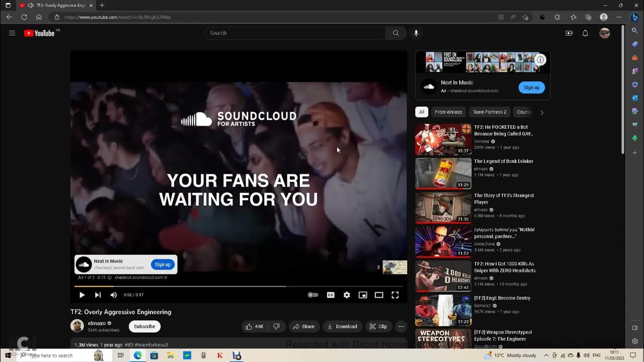Open the notifications bell
644x362 pixels.
pos(585,33)
